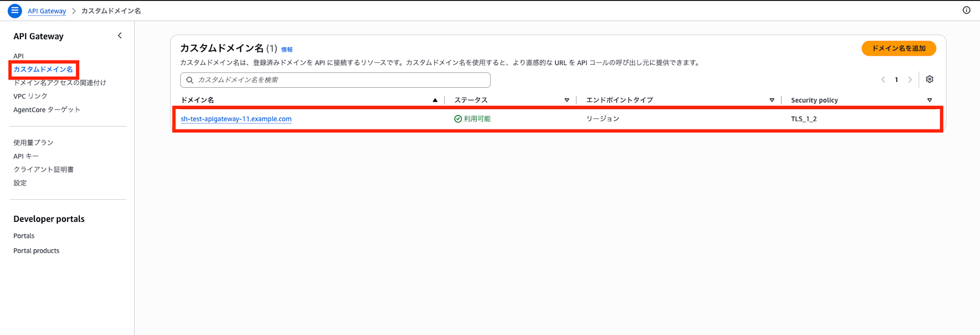Open the hamburger navigation menu icon
The width and height of the screenshot is (980, 335).
(15, 10)
